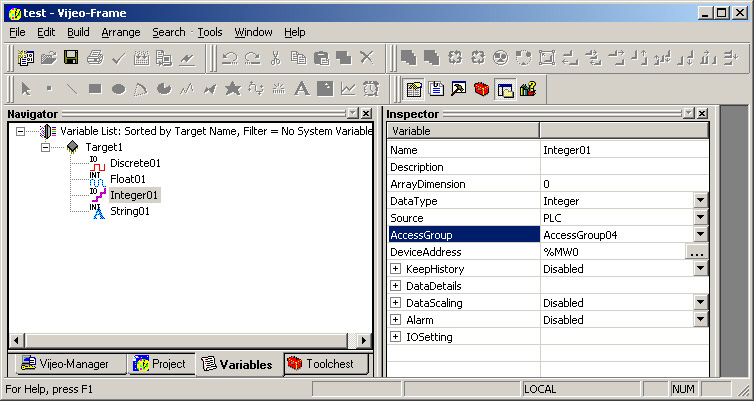Viewport: 754px width, 401px height.
Task: Click the Help books question icon
Action: coord(528,89)
